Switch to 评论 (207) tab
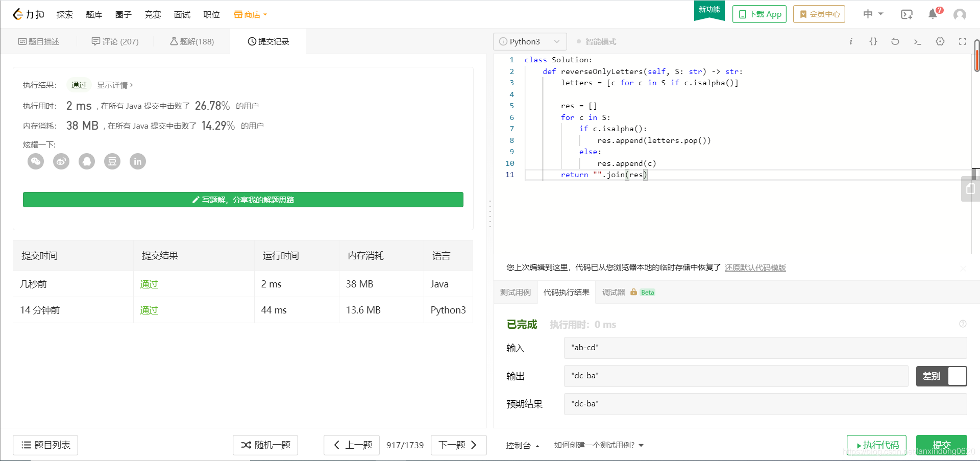The image size is (980, 461). pos(115,41)
